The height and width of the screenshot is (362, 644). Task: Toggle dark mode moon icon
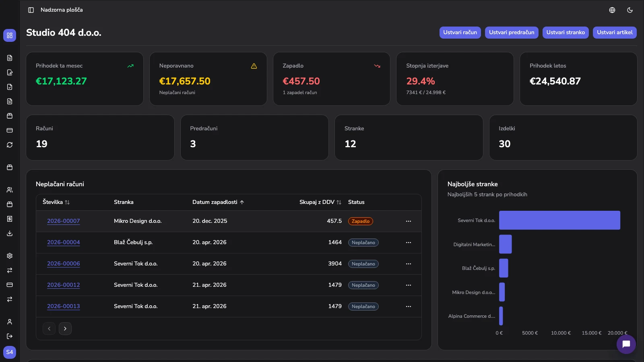pos(630,10)
